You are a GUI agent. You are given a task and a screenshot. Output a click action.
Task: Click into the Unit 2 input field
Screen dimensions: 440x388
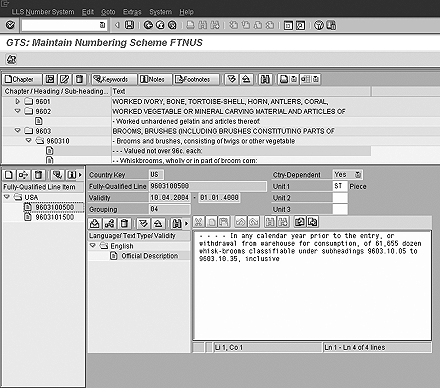coord(340,198)
